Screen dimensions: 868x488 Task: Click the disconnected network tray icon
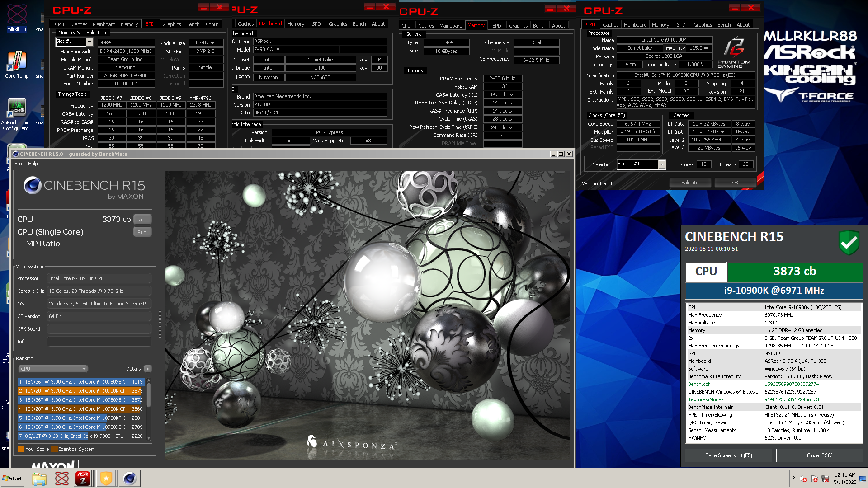(825, 479)
